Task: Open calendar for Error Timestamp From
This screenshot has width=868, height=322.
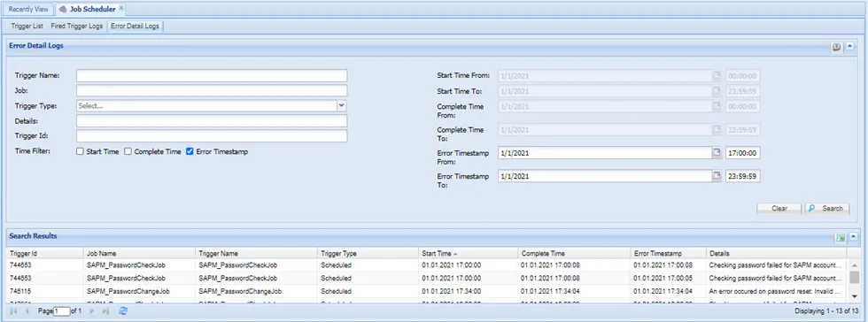Action: pyautogui.click(x=717, y=153)
